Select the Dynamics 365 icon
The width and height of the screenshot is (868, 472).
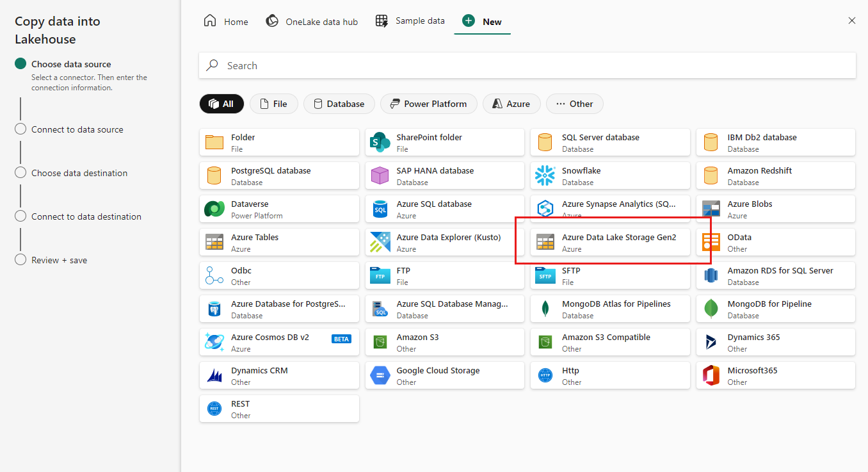pos(711,342)
